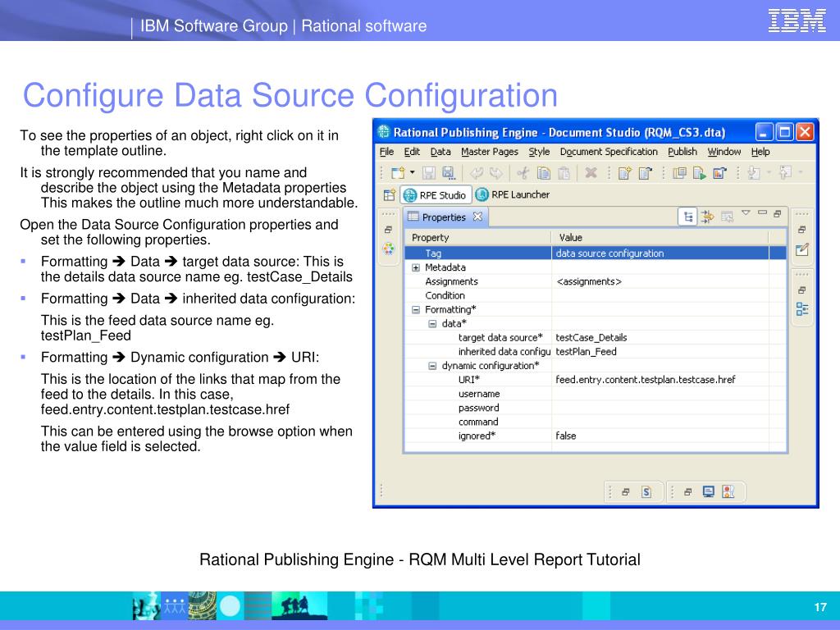Click the stacked pages toolbar icon
This screenshot has width=840, height=630.
point(679,172)
